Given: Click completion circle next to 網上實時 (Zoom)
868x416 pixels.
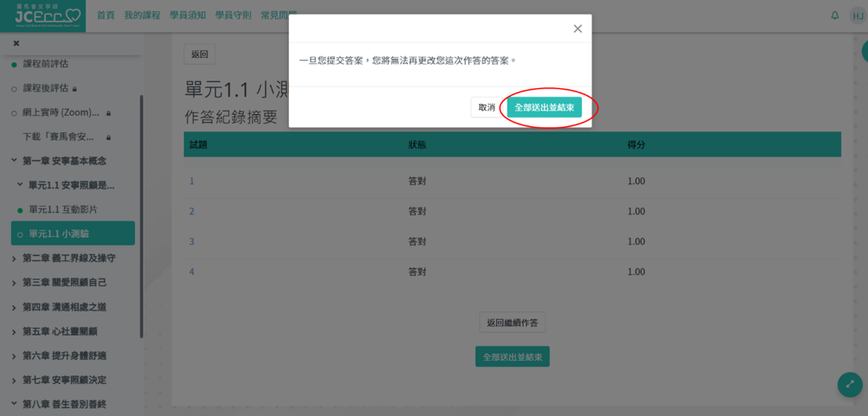Looking at the screenshot, I should pos(14,113).
